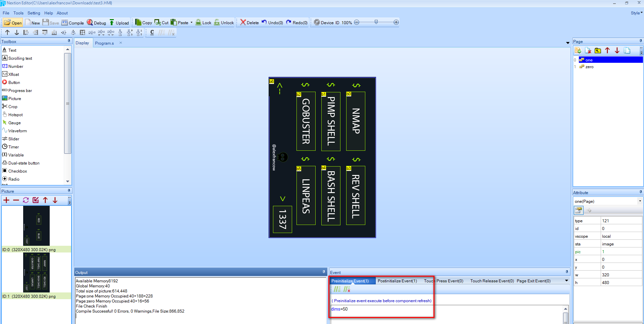Align selected components to the left
The height and width of the screenshot is (324, 644).
(x=26, y=32)
